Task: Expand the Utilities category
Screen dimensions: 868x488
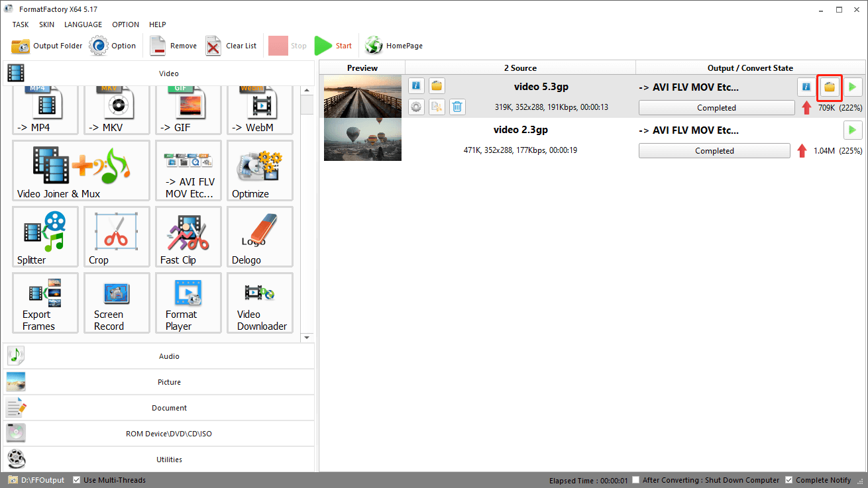Action: 159,460
